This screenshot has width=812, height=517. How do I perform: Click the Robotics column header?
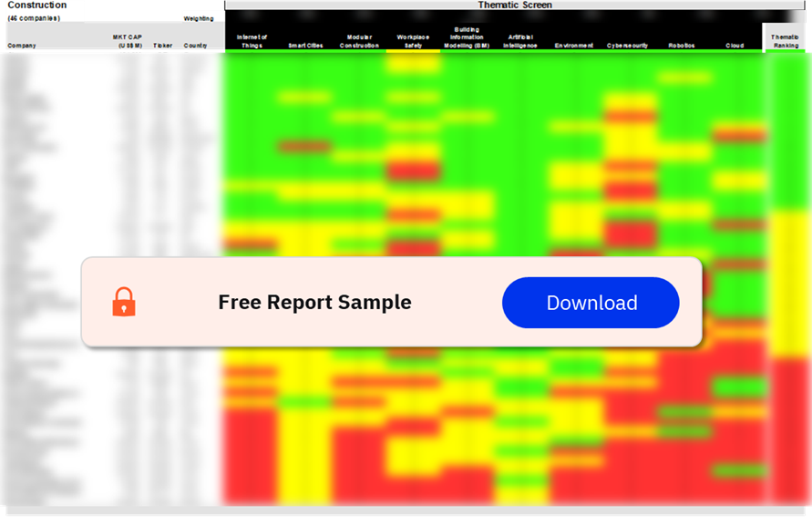pos(681,46)
